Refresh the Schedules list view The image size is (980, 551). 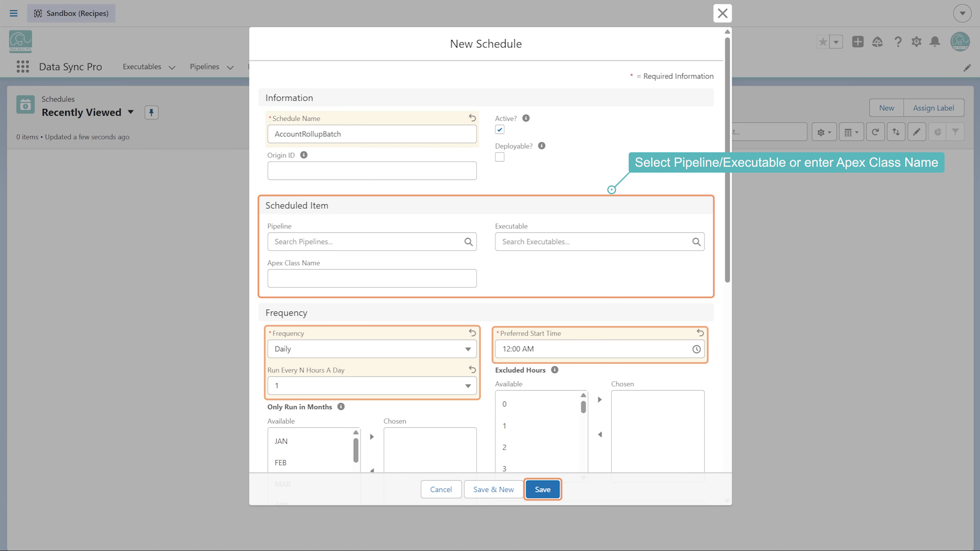coord(875,132)
